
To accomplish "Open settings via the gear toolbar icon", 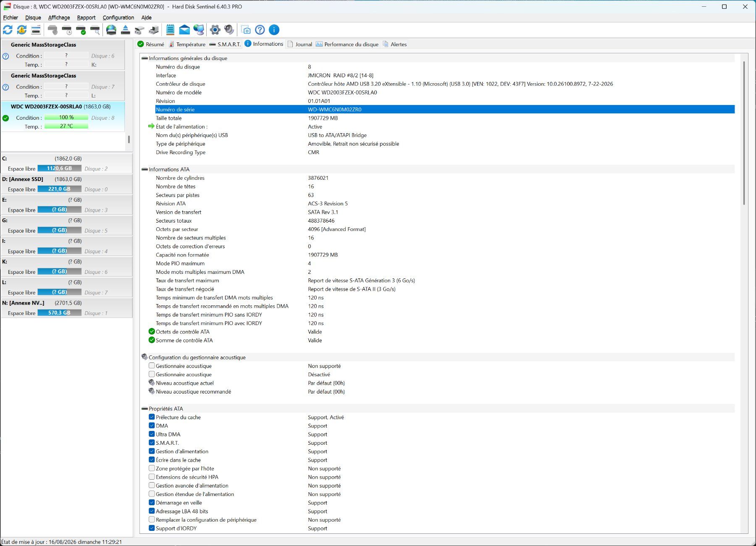I will (215, 30).
